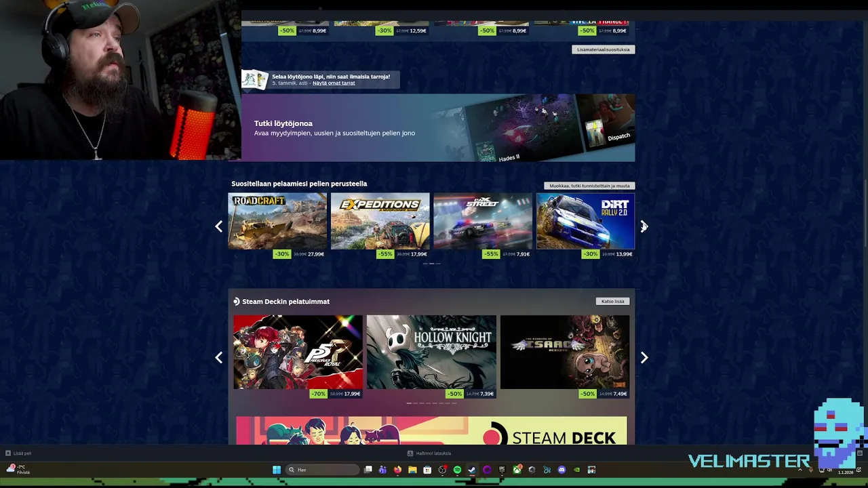Launch Firefox from the taskbar
Viewport: 868px width, 488px height.
click(x=397, y=470)
